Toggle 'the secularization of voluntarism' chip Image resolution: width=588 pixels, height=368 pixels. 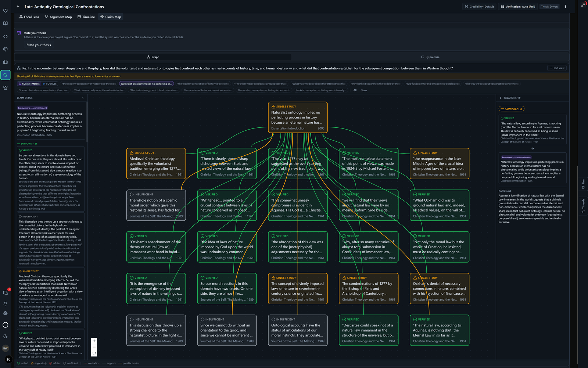pos(44,90)
